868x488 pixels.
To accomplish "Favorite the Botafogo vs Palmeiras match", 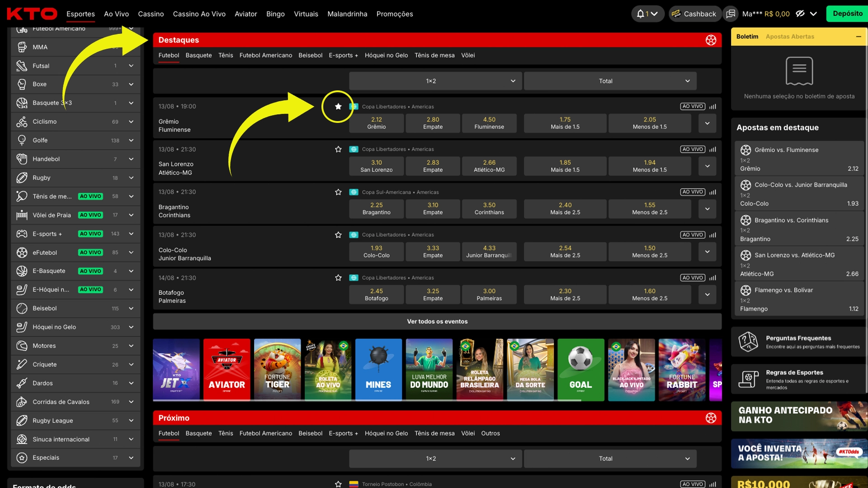I will pos(338,278).
